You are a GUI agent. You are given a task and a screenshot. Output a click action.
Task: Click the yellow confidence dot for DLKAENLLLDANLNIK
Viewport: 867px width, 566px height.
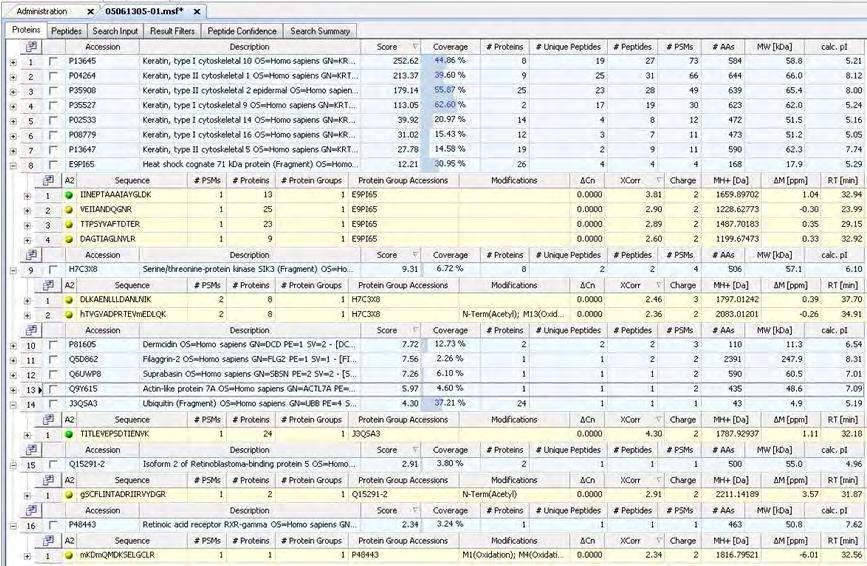69,300
